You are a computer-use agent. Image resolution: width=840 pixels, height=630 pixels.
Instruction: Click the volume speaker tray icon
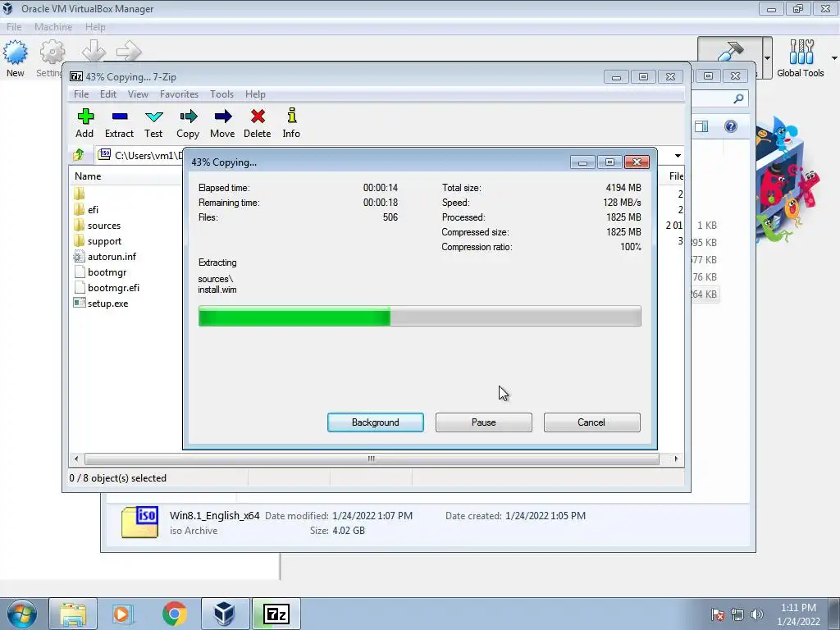point(757,614)
